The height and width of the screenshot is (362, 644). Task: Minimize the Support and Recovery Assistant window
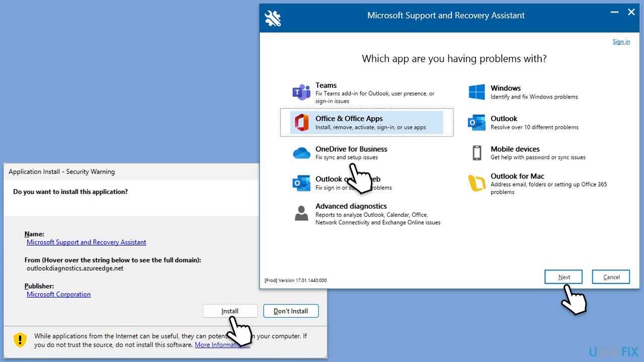point(614,12)
